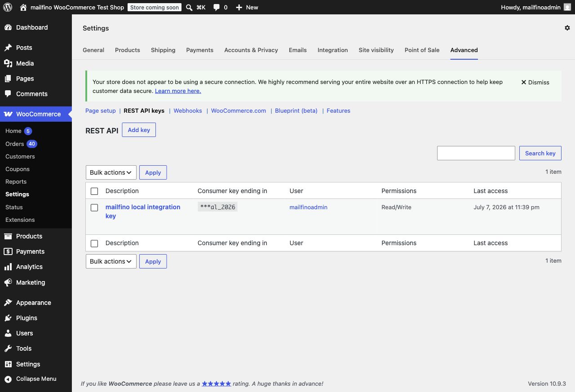This screenshot has width=575, height=392.
Task: Switch to the Shipping tab
Action: (163, 50)
